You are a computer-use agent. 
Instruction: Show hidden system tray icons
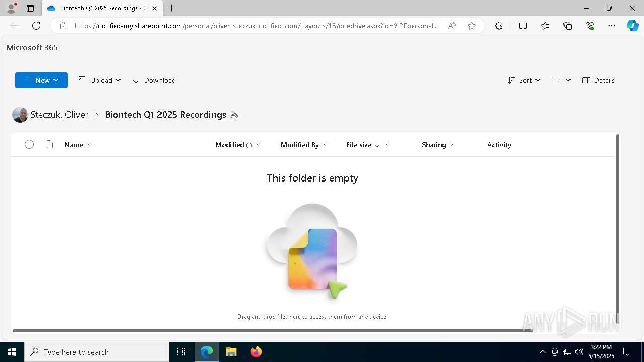tap(542, 352)
